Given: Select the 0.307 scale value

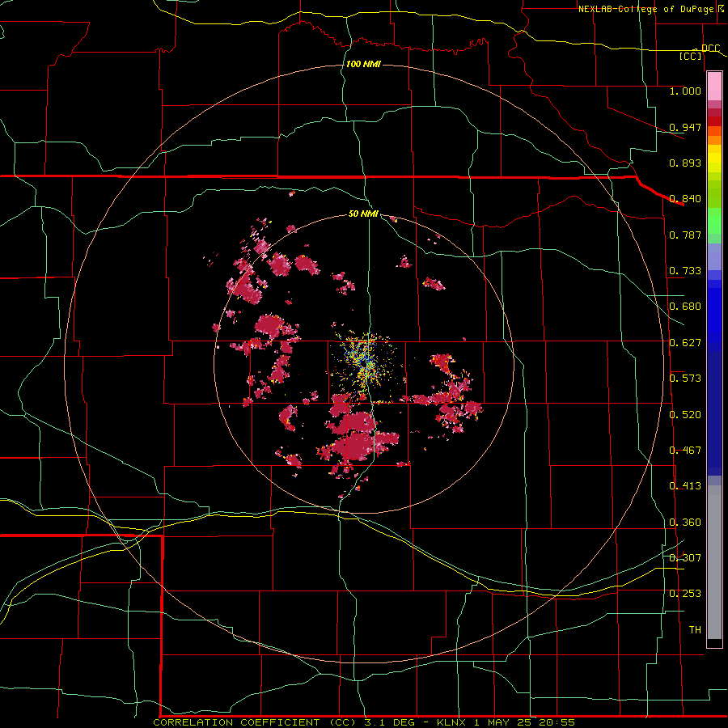Looking at the screenshot, I should point(685,557).
